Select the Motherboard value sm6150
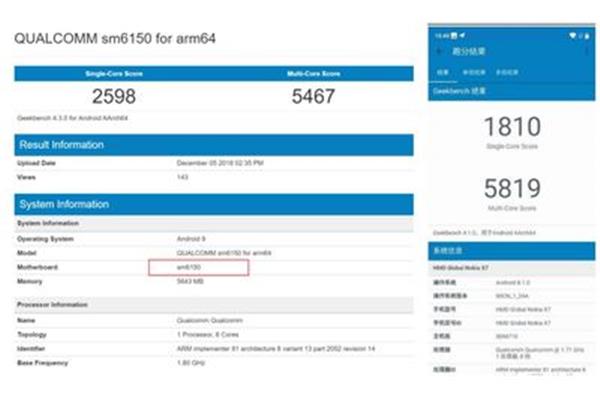 click(189, 267)
